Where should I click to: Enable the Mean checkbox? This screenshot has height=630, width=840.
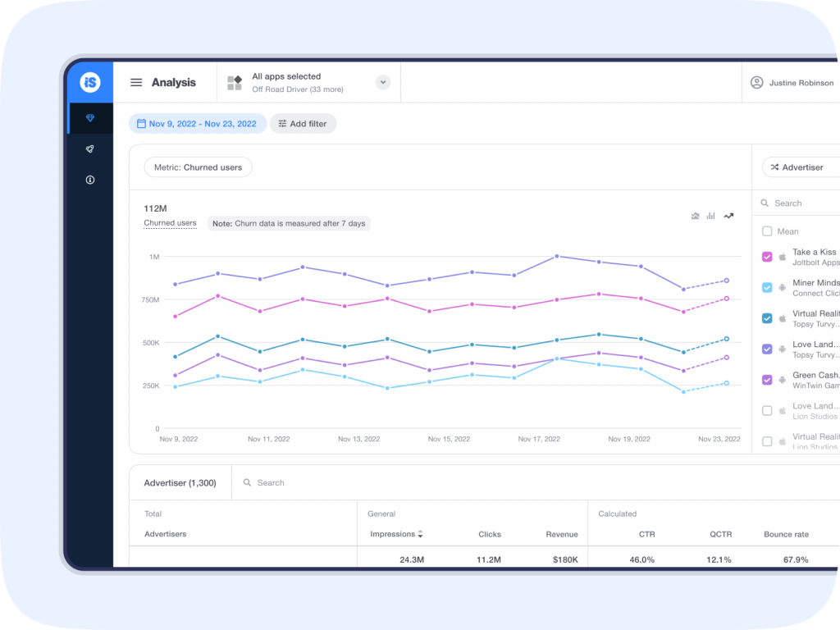pyautogui.click(x=767, y=231)
